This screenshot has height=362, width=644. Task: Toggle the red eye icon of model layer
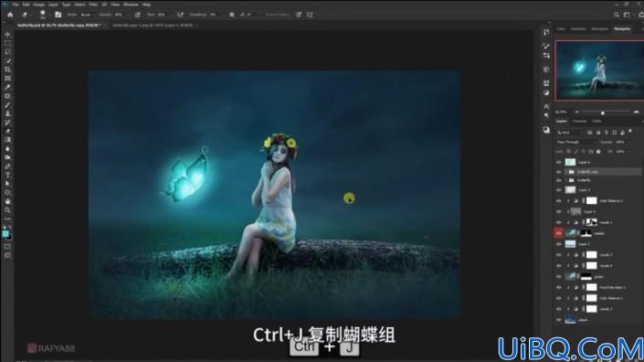point(558,233)
